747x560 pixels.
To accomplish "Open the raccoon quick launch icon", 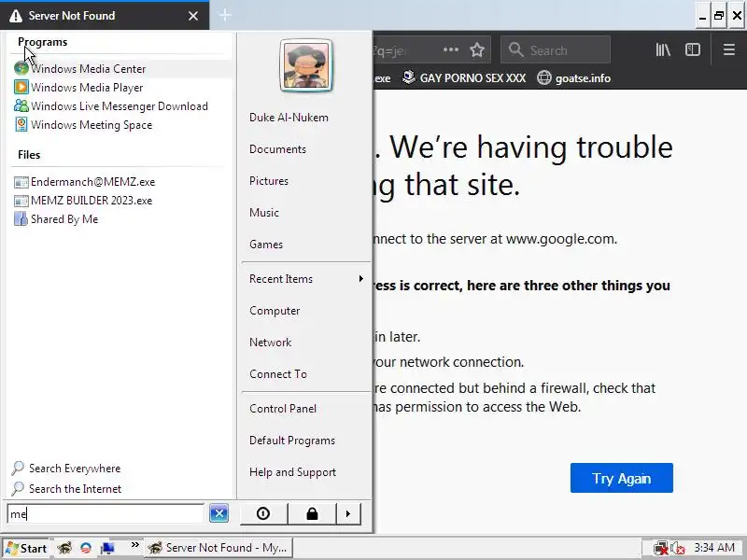I will (x=64, y=548).
